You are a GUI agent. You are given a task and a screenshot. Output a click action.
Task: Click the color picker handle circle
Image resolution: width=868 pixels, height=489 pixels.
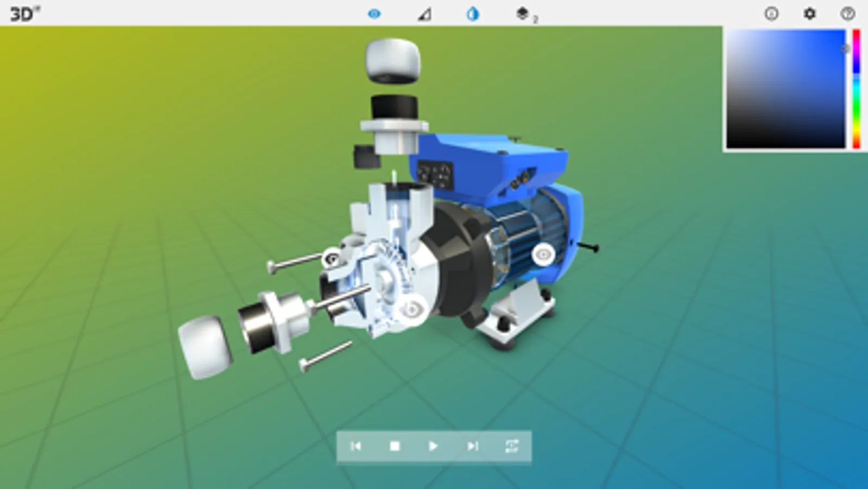coord(845,49)
